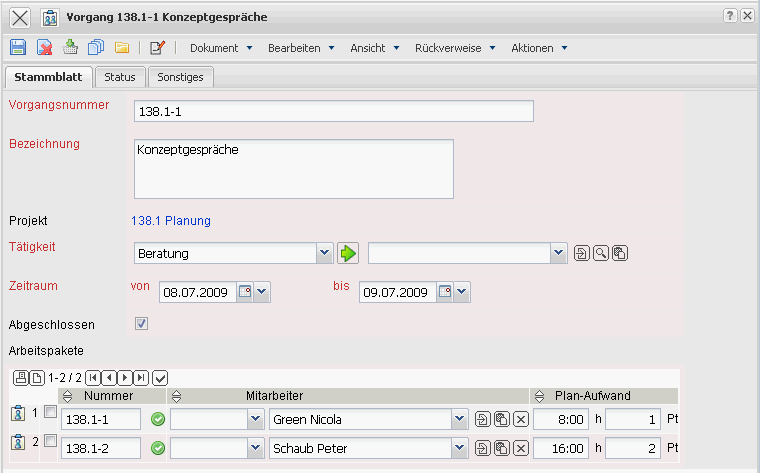The width and height of the screenshot is (760, 473).
Task: Expand the von date dropdown arrow
Action: tap(262, 292)
